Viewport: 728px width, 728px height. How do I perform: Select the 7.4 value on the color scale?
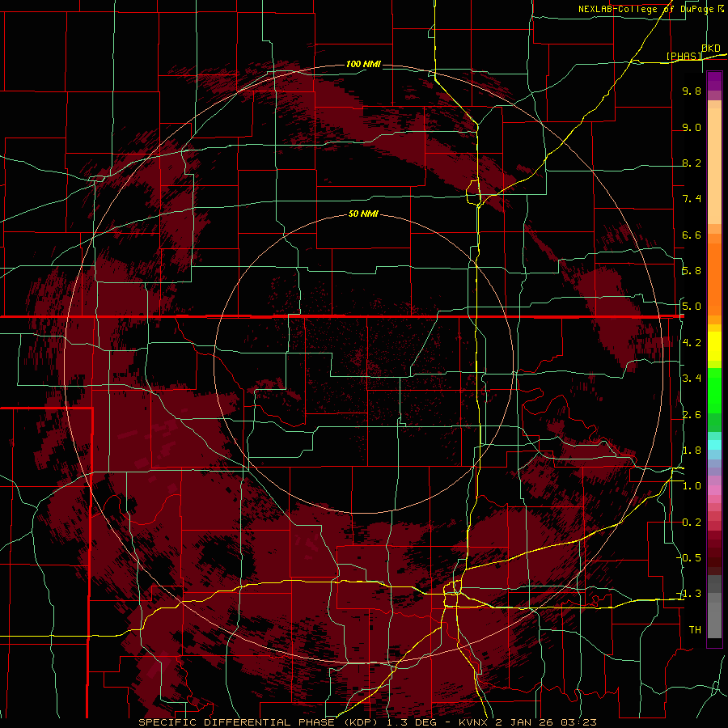692,199
